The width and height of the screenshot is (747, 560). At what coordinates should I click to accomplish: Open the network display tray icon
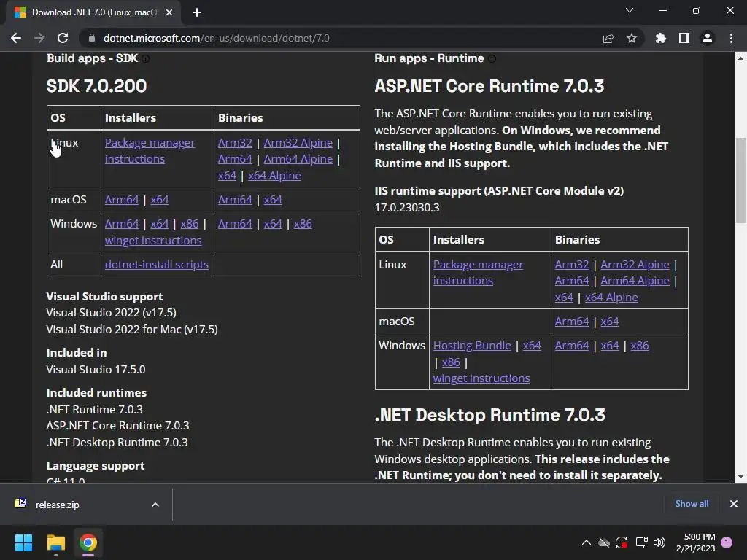coord(641,542)
